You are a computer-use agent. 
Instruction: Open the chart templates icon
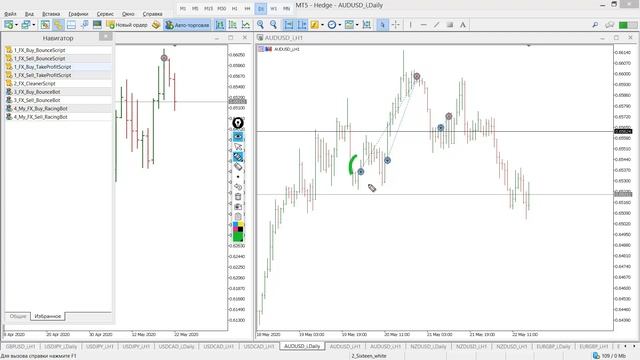[349, 25]
